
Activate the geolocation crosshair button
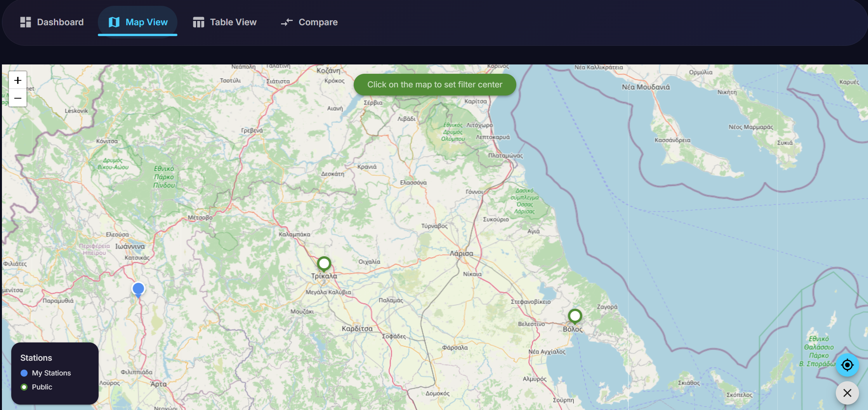click(x=847, y=365)
